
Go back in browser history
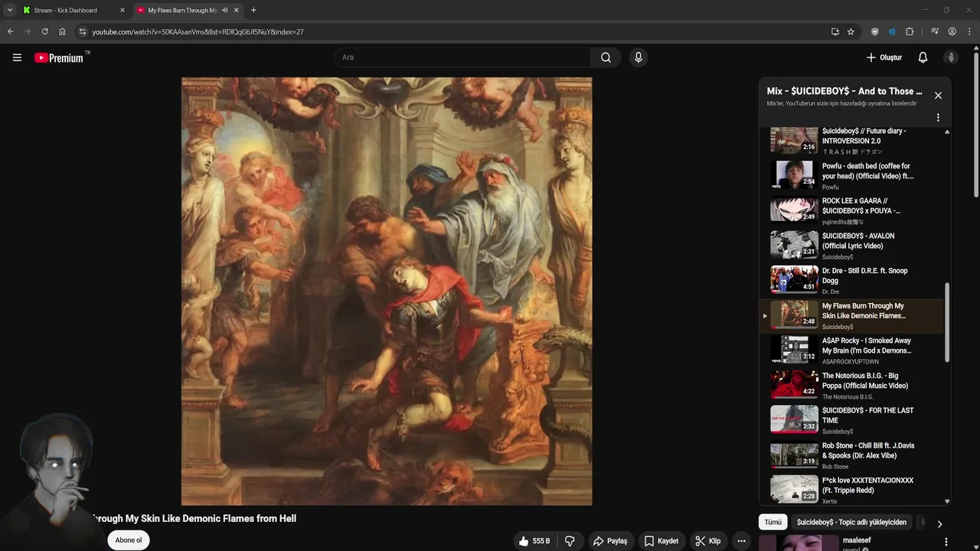pos(10,31)
